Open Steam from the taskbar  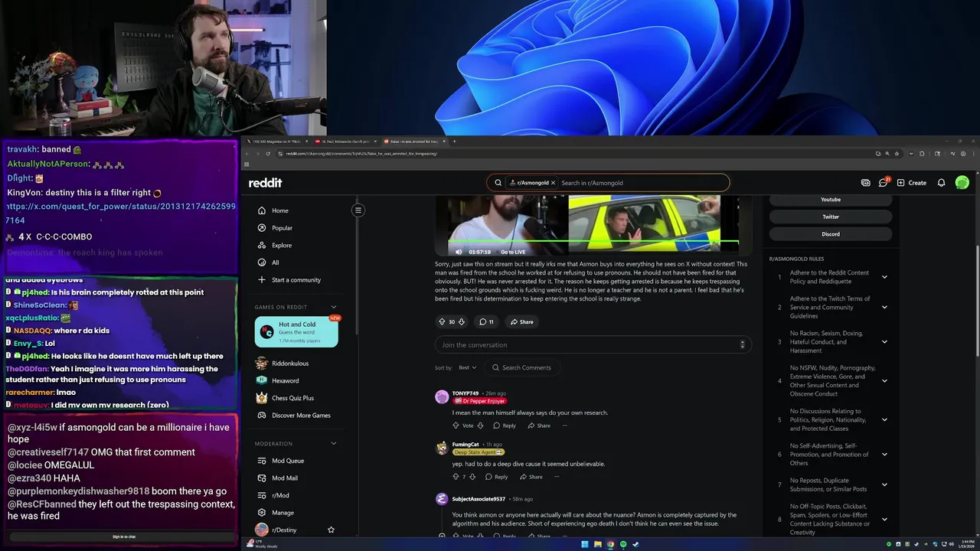(x=635, y=544)
